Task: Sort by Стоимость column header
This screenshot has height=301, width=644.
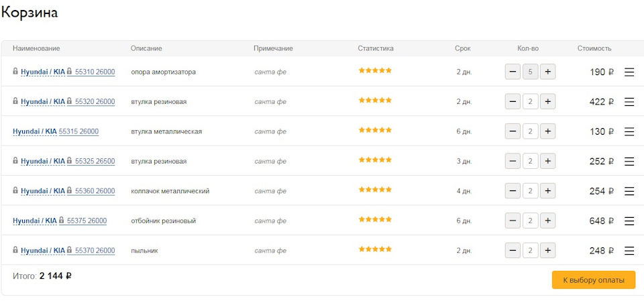Action: click(594, 48)
